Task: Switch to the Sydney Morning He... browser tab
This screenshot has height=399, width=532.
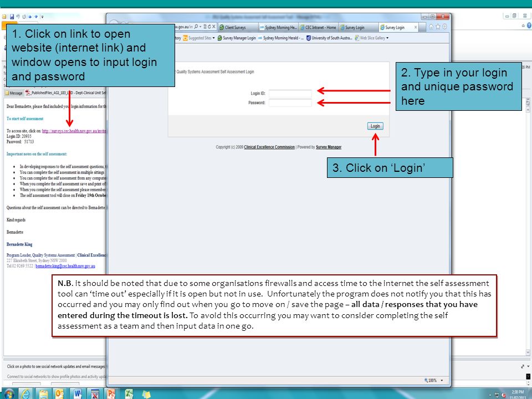Action: pyautogui.click(x=278, y=28)
